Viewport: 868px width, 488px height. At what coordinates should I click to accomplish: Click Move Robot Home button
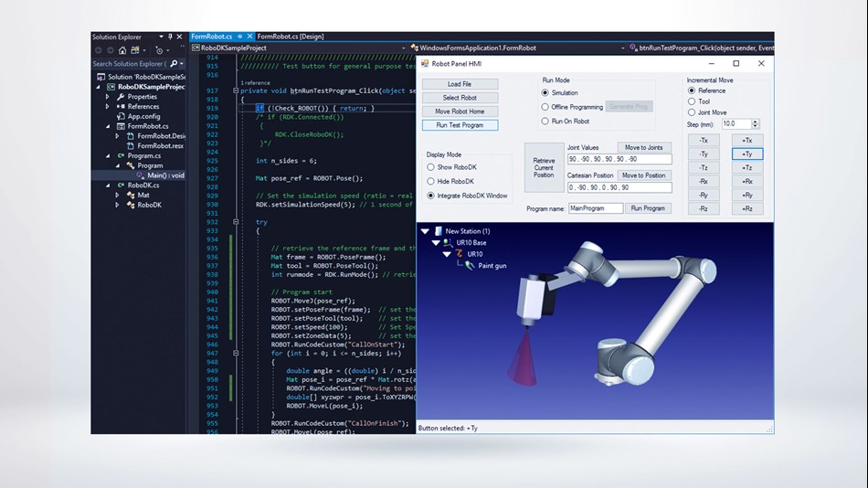[x=460, y=111]
